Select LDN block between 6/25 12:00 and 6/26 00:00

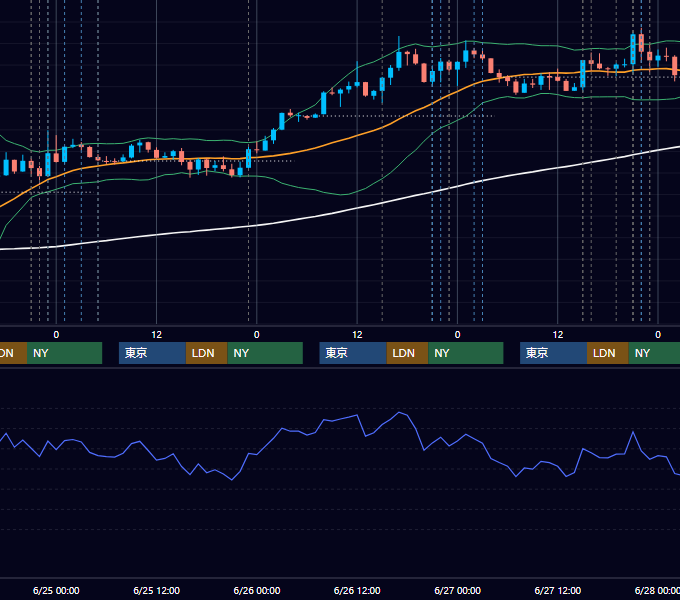(206, 353)
